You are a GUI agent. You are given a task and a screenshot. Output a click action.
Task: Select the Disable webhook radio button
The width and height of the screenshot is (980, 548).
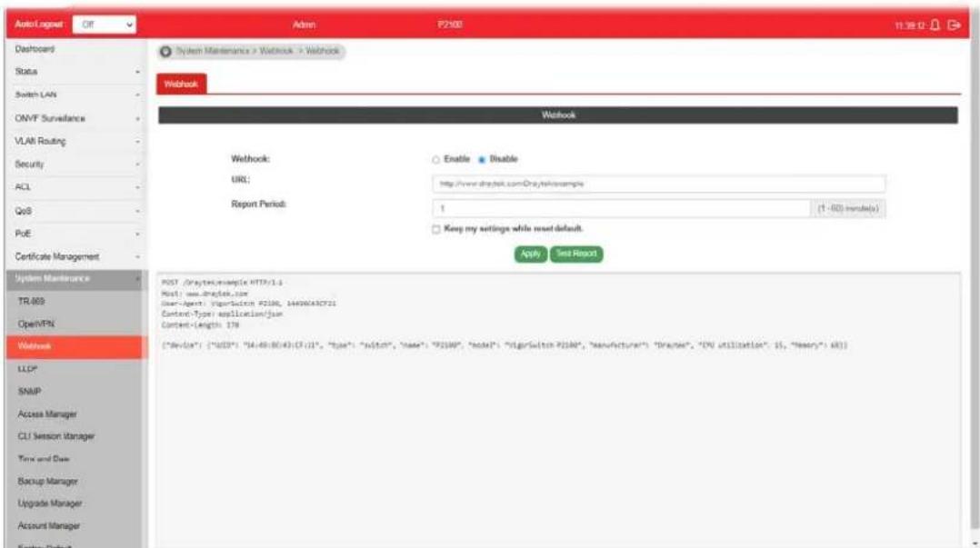pos(482,160)
